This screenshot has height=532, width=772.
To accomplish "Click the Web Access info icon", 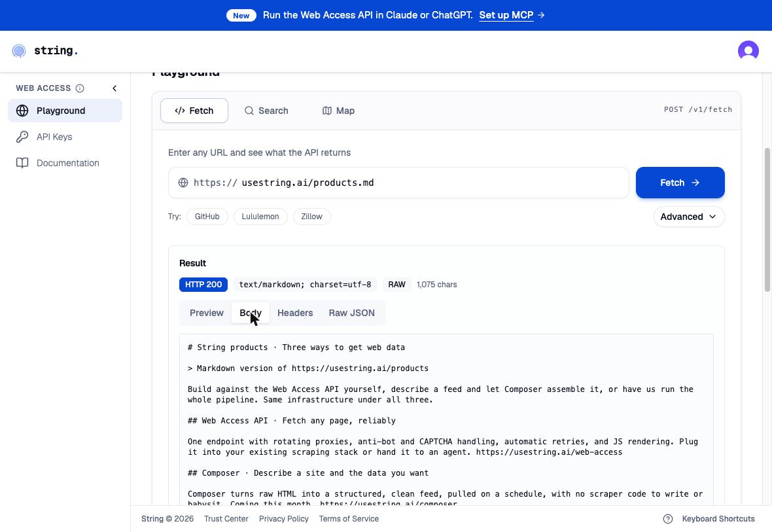I will [x=80, y=88].
